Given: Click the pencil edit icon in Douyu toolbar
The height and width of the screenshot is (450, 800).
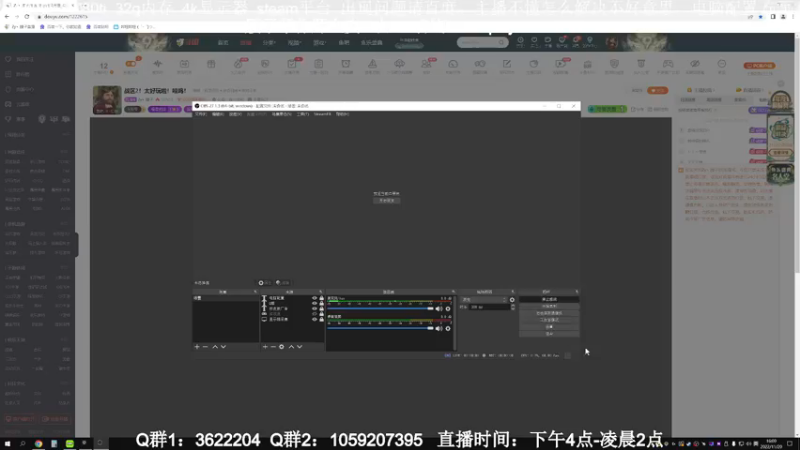Looking at the screenshot, I should tap(507, 64).
